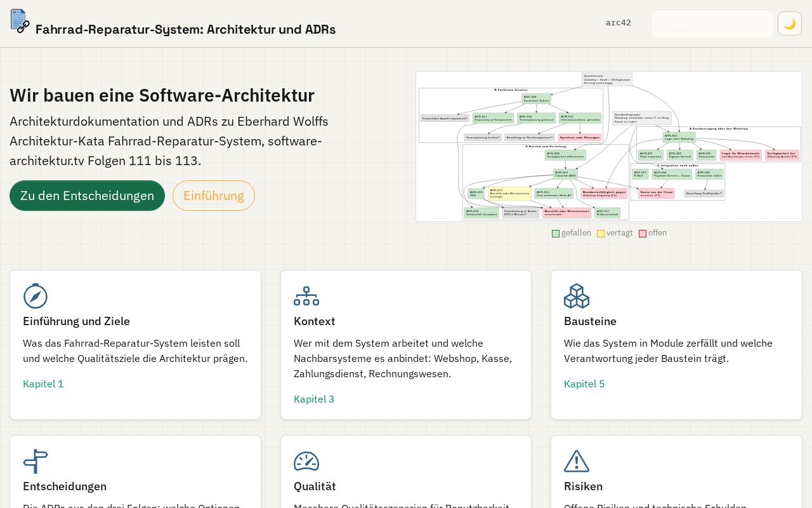Image resolution: width=812 pixels, height=508 pixels.
Task: Click the 'Einführung und Ziele' card heading
Action: 76,321
